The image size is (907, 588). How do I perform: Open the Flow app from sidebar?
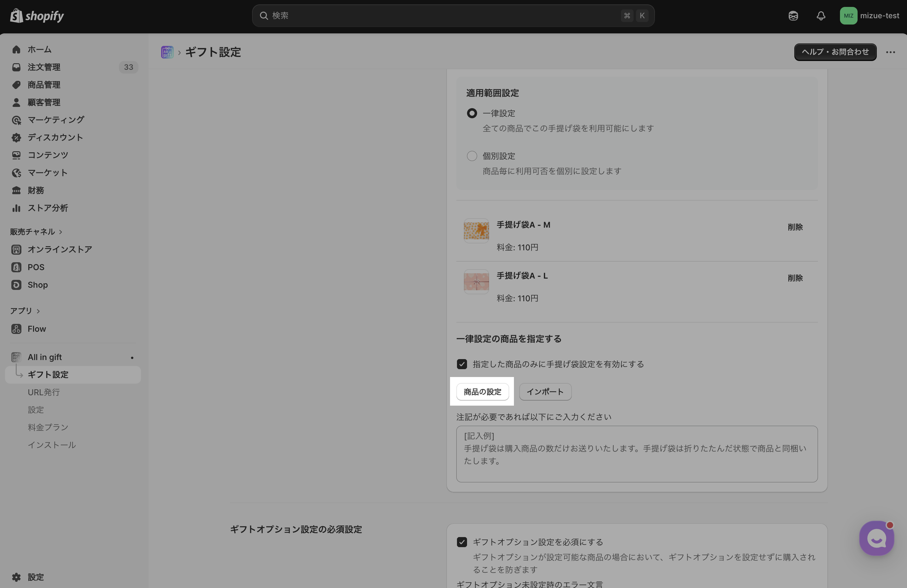coord(37,329)
